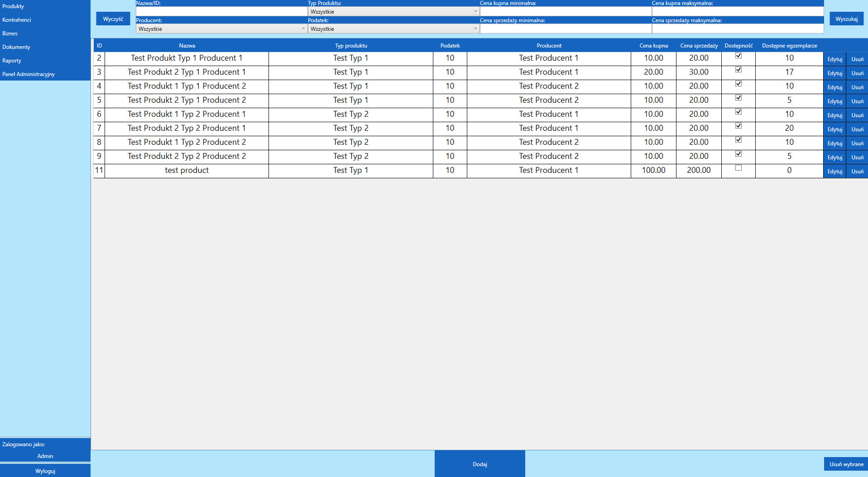Click Usuń wybrane to delete selected items
The height and width of the screenshot is (477, 868).
[846, 464]
